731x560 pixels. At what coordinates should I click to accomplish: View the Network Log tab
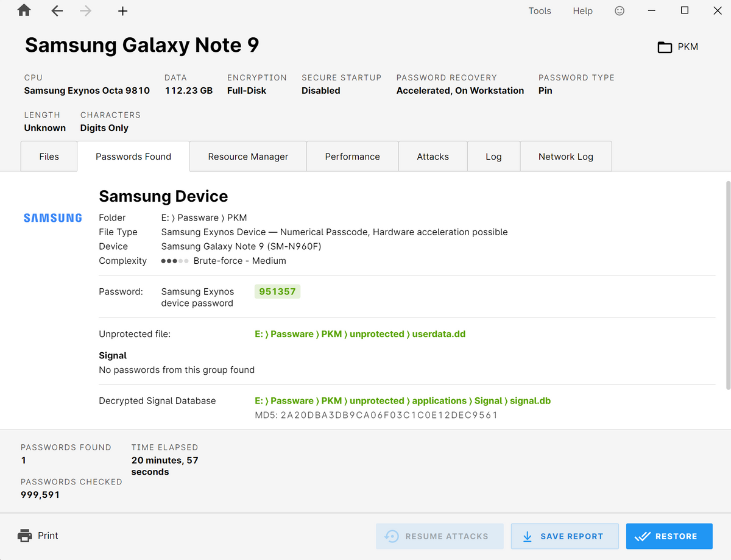tap(565, 157)
